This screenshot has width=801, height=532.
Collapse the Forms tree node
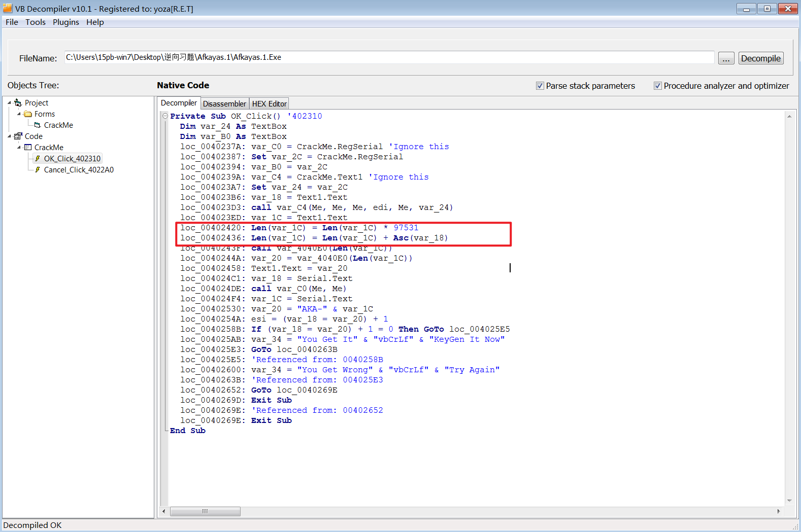19,114
